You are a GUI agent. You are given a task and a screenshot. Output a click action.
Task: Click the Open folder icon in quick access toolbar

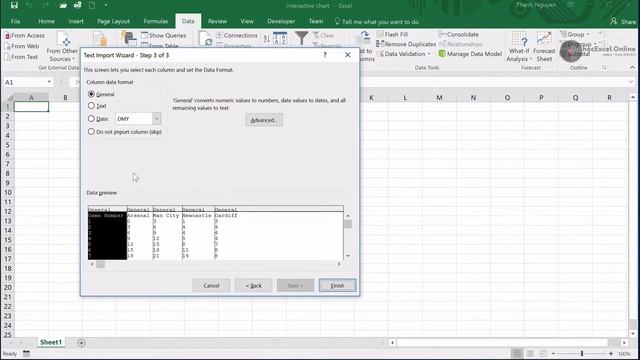(x=63, y=5)
